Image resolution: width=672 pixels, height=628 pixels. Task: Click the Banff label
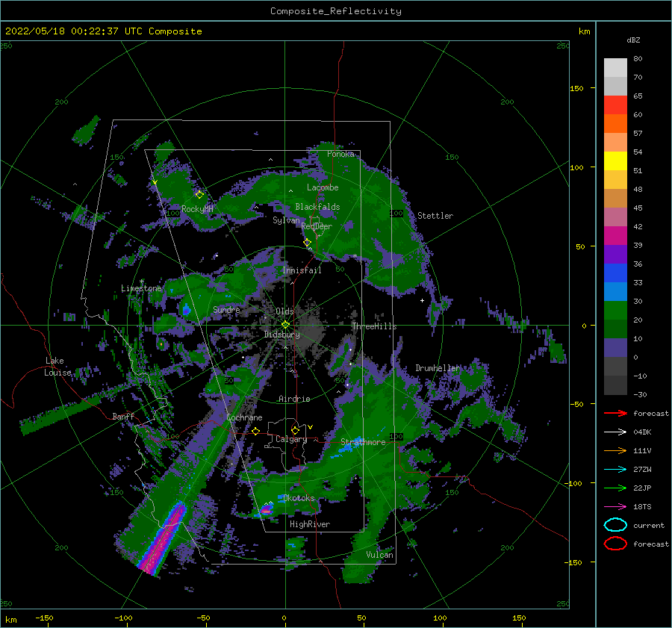point(123,416)
